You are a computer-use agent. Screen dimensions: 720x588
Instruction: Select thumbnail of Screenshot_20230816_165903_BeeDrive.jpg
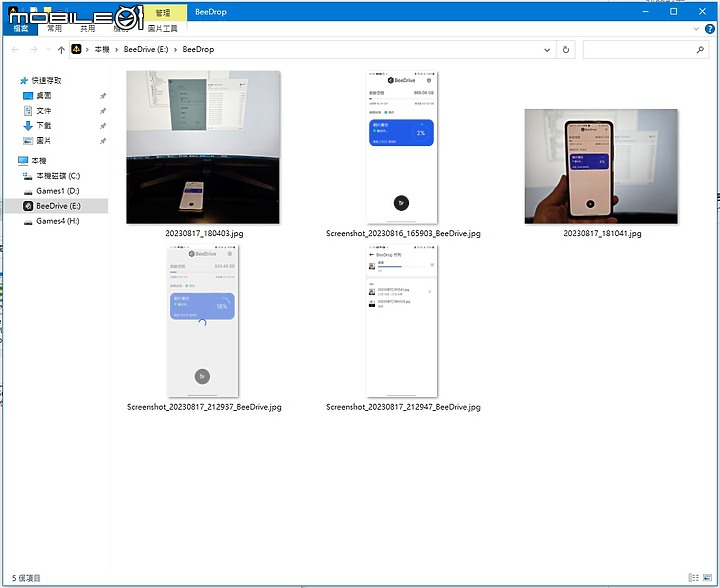click(x=402, y=147)
